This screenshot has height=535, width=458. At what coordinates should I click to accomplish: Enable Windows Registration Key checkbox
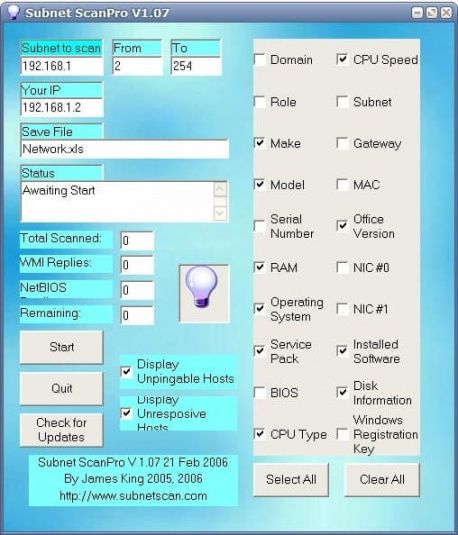[342, 434]
